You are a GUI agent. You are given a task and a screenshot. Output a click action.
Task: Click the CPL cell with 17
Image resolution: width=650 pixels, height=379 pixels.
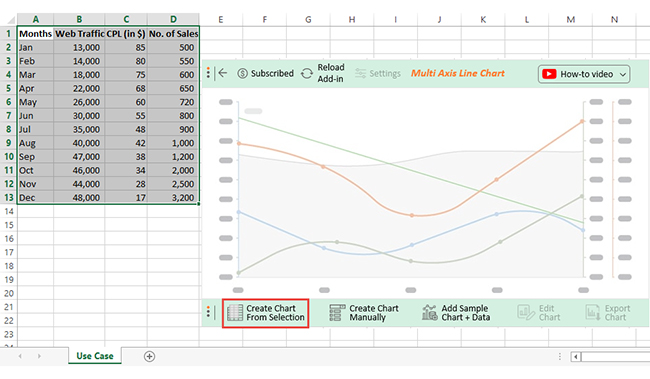[126, 197]
